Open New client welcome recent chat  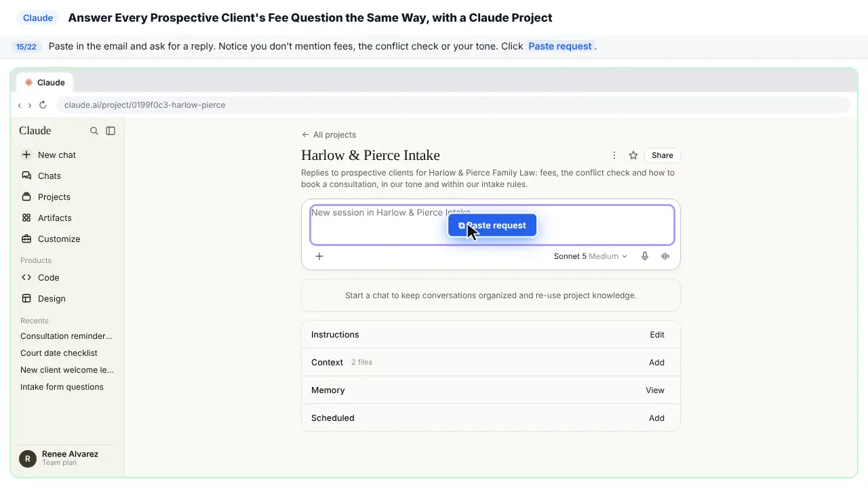coord(66,369)
